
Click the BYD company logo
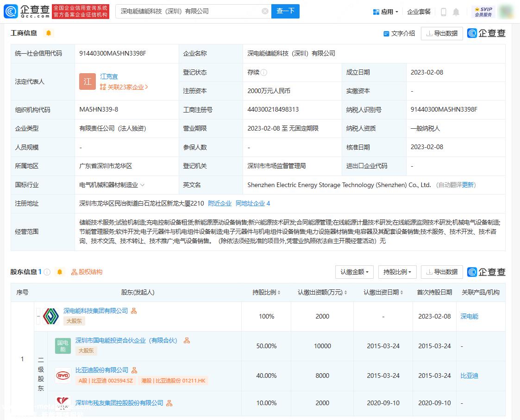(63, 376)
